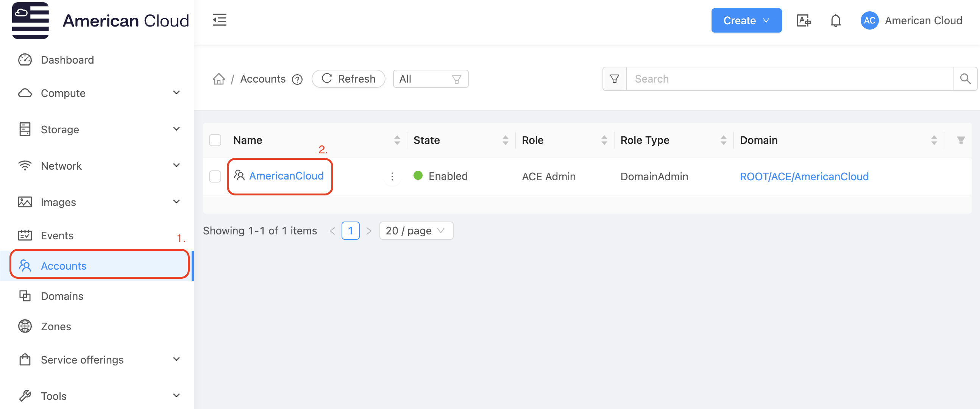
Task: Check the AmericanCloud row checkbox
Action: [215, 176]
